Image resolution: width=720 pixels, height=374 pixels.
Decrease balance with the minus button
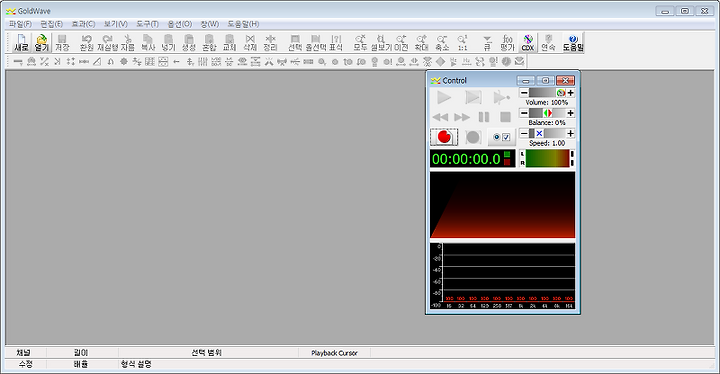coord(524,113)
